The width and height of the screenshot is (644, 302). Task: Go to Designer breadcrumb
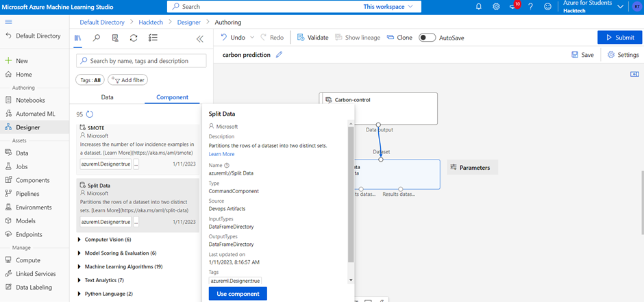(x=188, y=22)
